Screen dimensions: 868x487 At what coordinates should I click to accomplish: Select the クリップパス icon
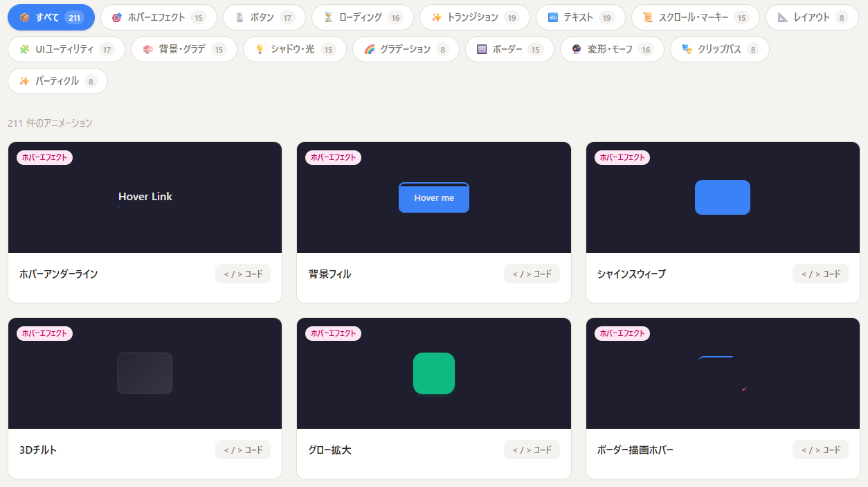(x=687, y=49)
